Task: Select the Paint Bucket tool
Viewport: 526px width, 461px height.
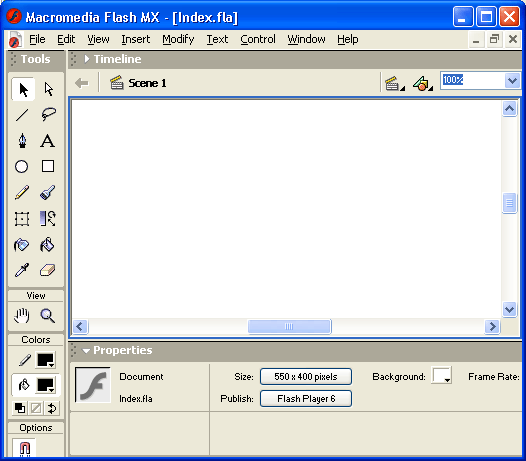Action: pos(47,245)
